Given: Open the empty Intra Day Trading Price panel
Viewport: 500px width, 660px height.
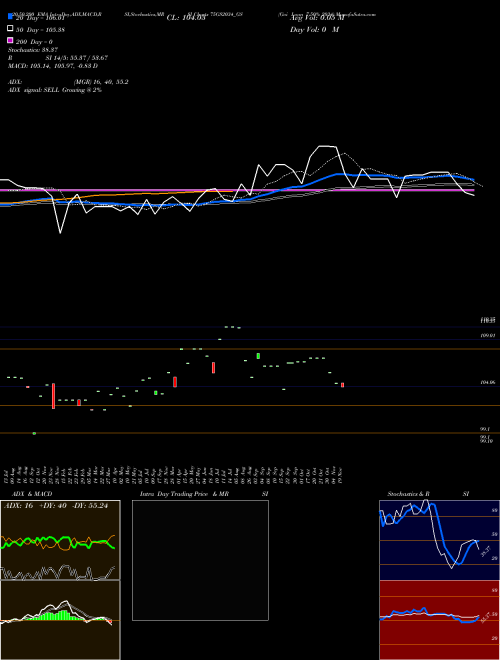Looking at the screenshot, I should pyautogui.click(x=200, y=560).
